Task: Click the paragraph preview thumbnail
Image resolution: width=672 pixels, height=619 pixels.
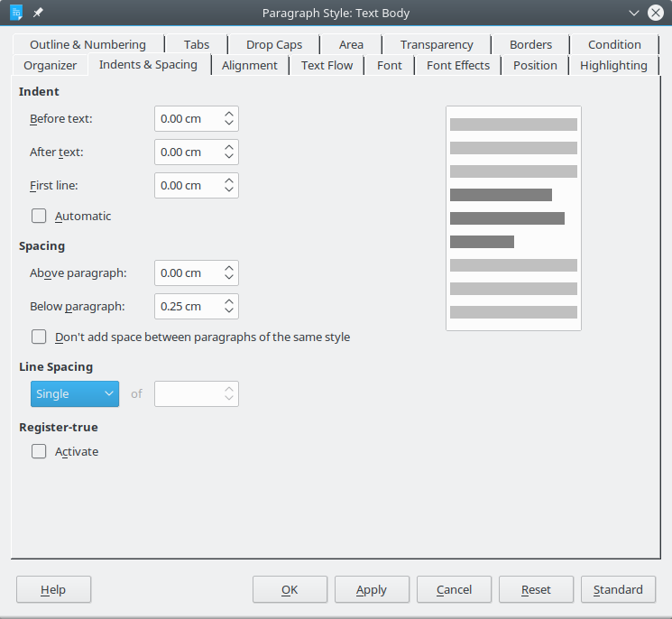Action: (x=513, y=218)
